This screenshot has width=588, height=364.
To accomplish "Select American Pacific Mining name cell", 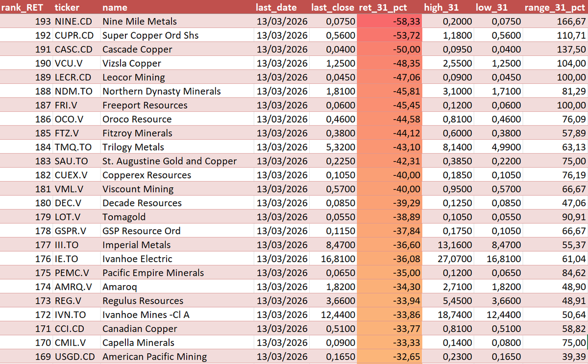I will (177, 357).
